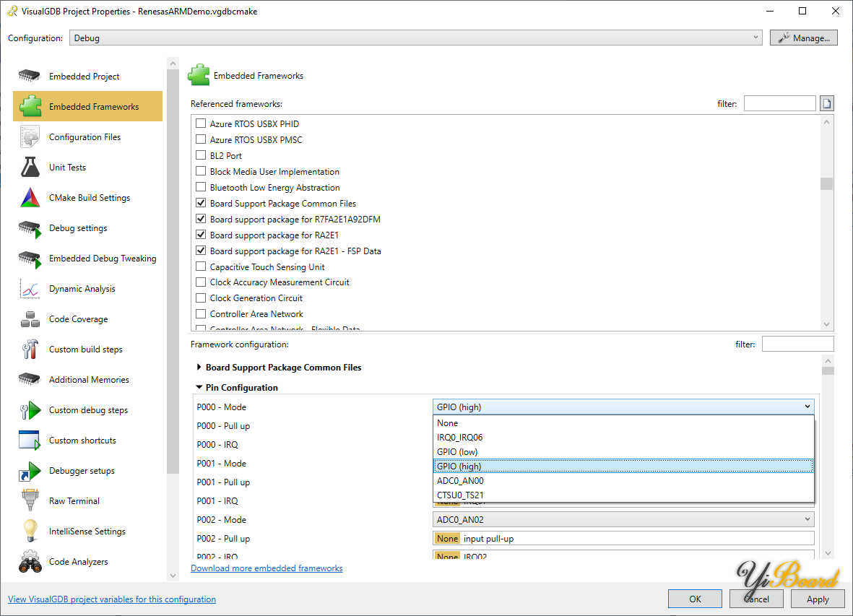Viewport: 853px width, 616px height.
Task: Choose IRQ0_IRQ06 in the mode list
Action: pos(623,437)
